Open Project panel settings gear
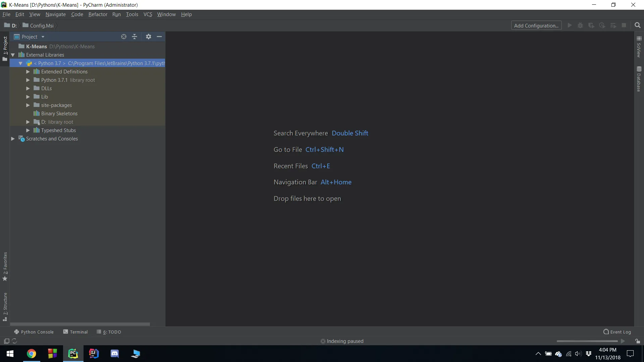Image resolution: width=644 pixels, height=362 pixels. click(149, 37)
